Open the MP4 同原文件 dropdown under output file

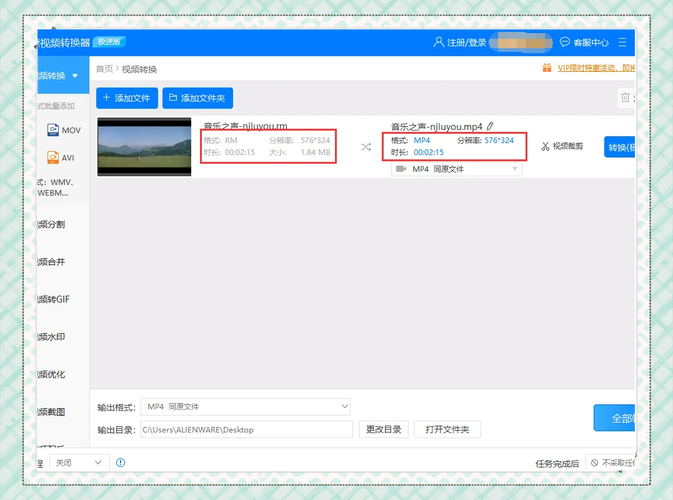(x=456, y=169)
